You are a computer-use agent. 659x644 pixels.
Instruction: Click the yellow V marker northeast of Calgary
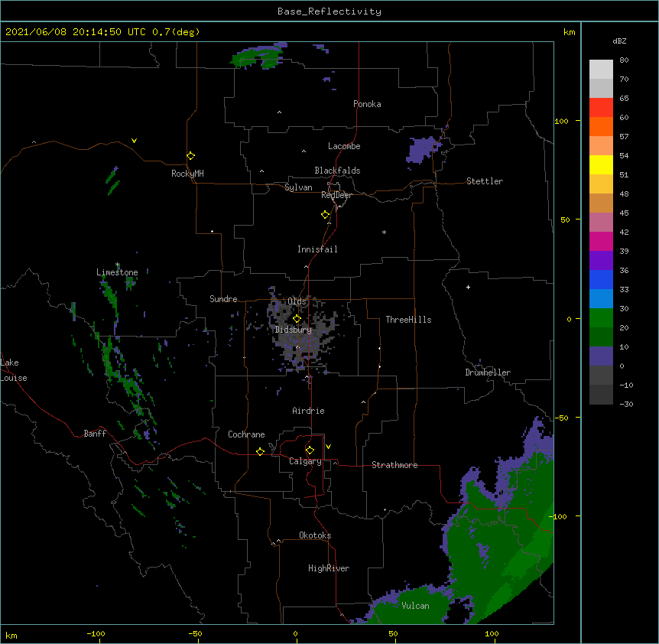tap(328, 447)
